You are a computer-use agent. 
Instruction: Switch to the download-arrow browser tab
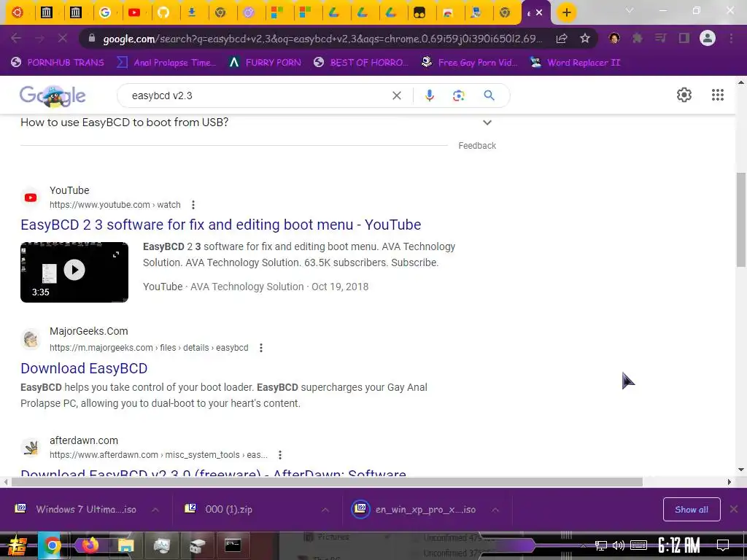tap(192, 13)
